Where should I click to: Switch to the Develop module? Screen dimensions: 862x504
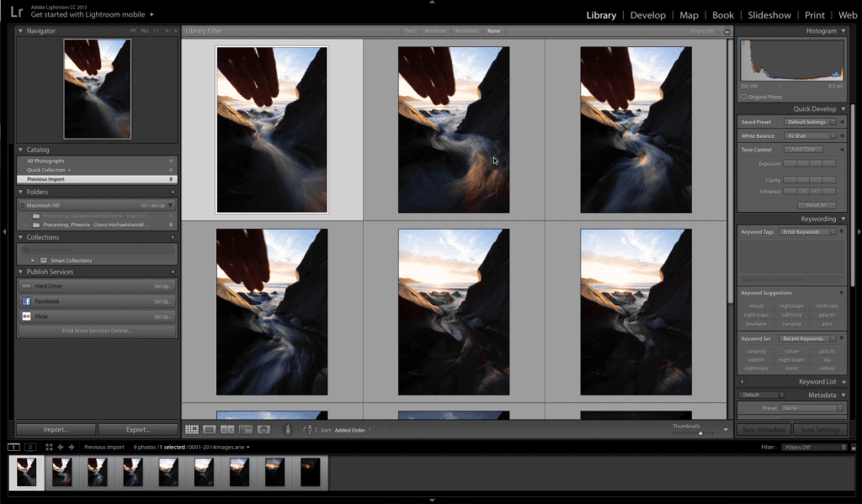[648, 15]
